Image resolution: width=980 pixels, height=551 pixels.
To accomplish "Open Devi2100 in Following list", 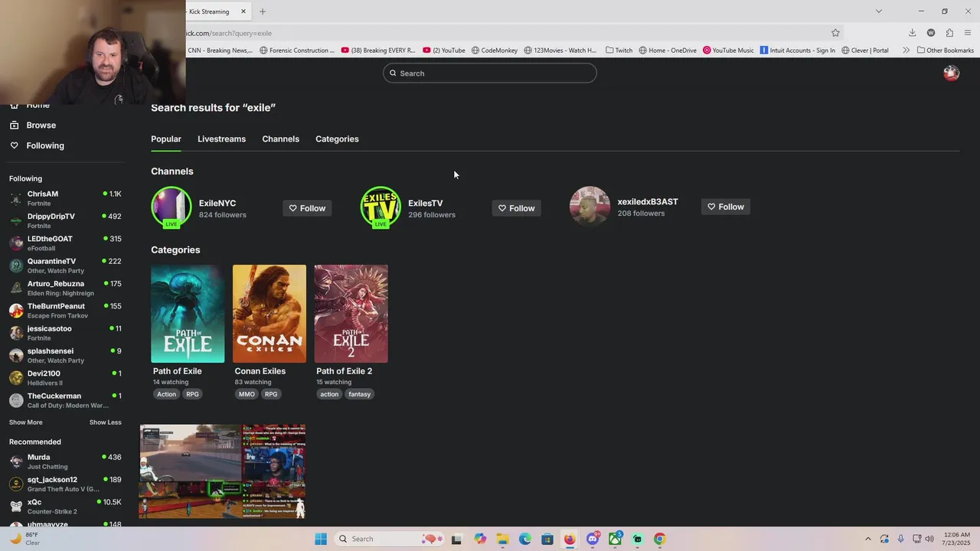I will tap(65, 378).
